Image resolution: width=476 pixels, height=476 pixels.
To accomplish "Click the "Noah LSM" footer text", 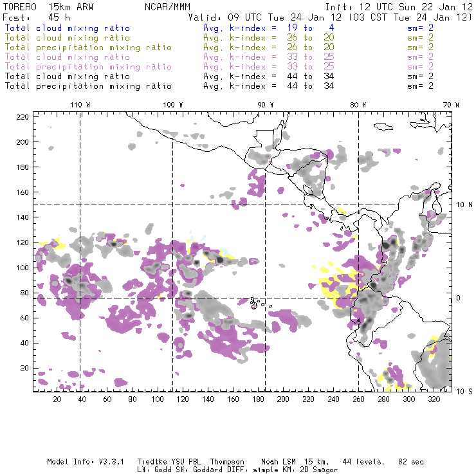I will tap(279, 462).
